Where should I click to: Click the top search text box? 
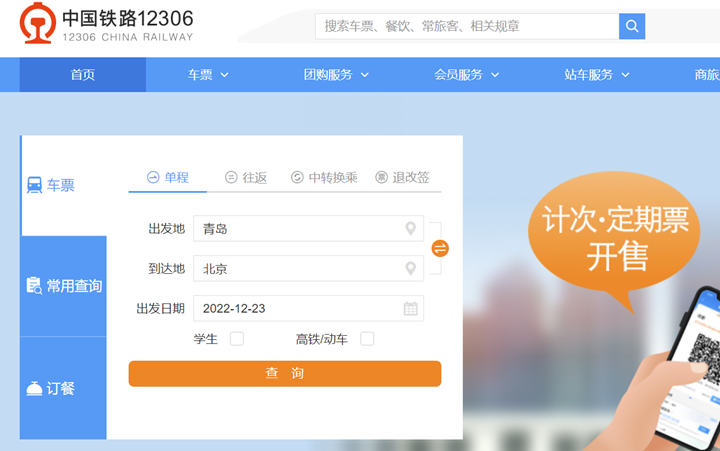tap(467, 26)
